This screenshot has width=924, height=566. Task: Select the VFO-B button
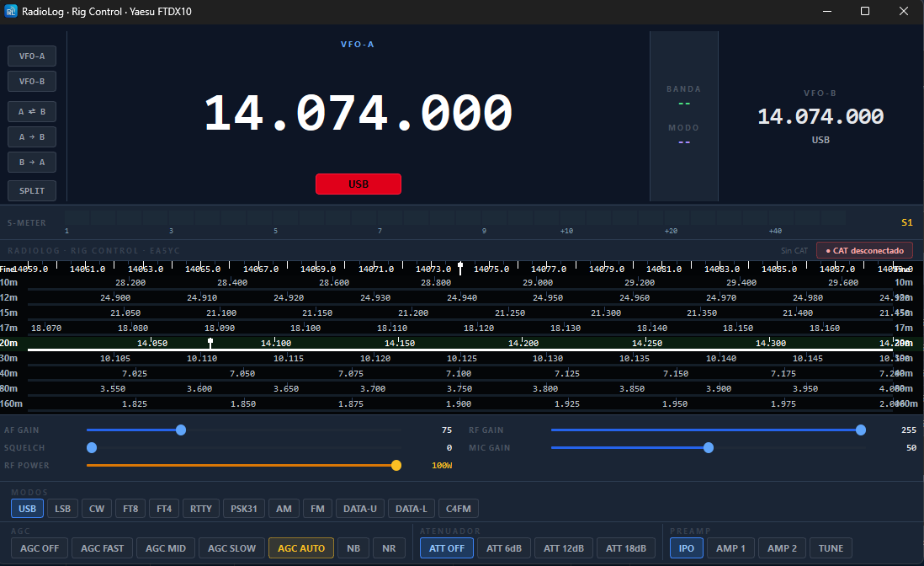pos(32,82)
